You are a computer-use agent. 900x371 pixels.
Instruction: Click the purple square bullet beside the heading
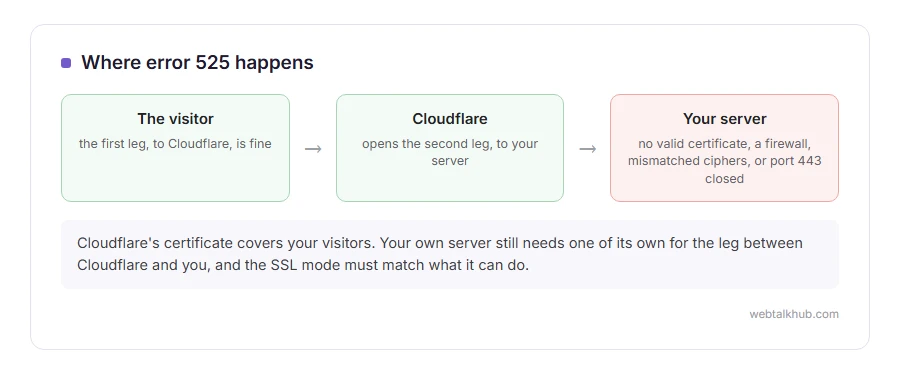66,63
